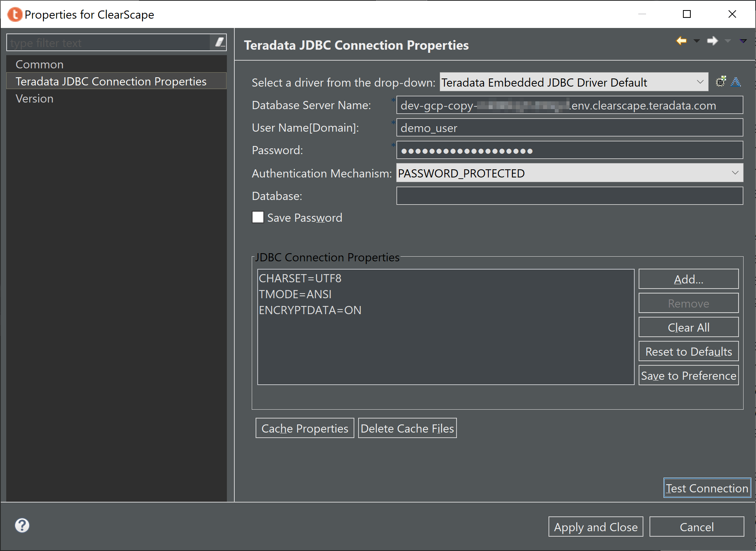Enable the Save Password checkbox
The height and width of the screenshot is (551, 756).
click(258, 217)
